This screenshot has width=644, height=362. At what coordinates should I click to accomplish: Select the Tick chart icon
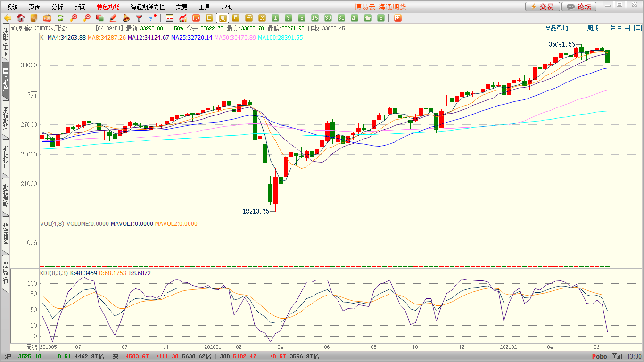pos(196,18)
